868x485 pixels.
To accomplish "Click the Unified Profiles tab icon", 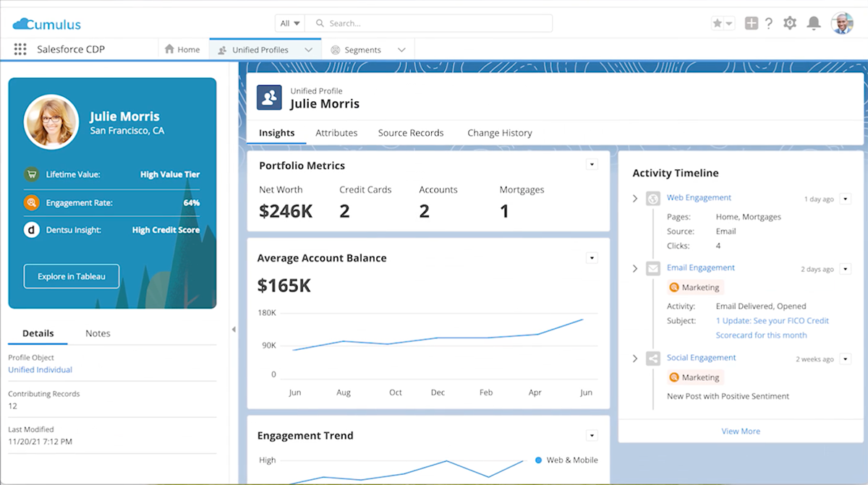I will [222, 50].
